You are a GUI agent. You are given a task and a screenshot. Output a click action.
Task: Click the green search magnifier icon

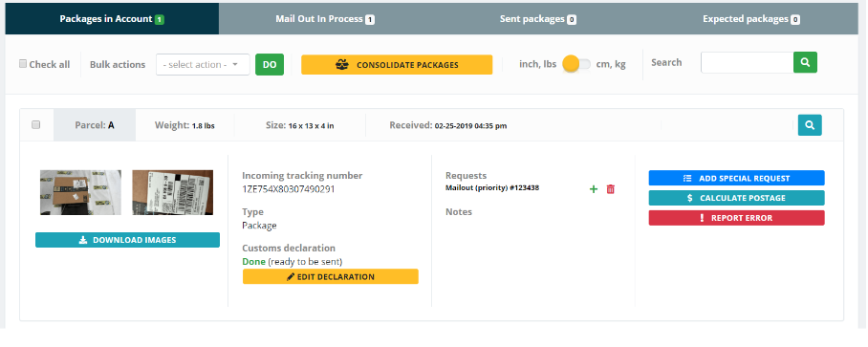click(805, 62)
